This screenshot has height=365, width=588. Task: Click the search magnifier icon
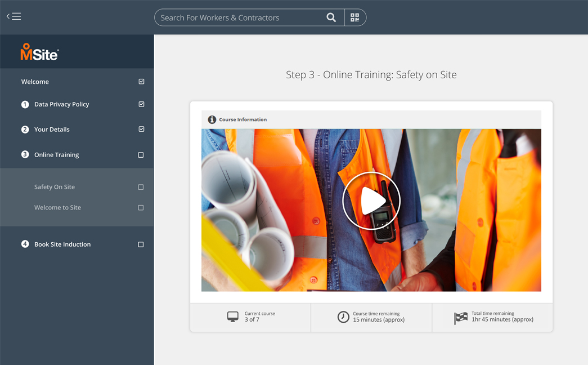tap(331, 17)
